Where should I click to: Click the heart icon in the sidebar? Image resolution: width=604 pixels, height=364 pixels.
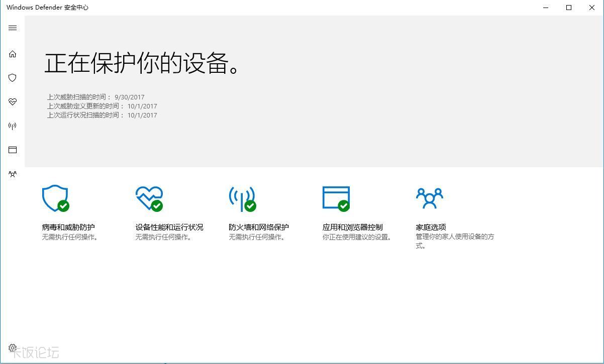[13, 102]
